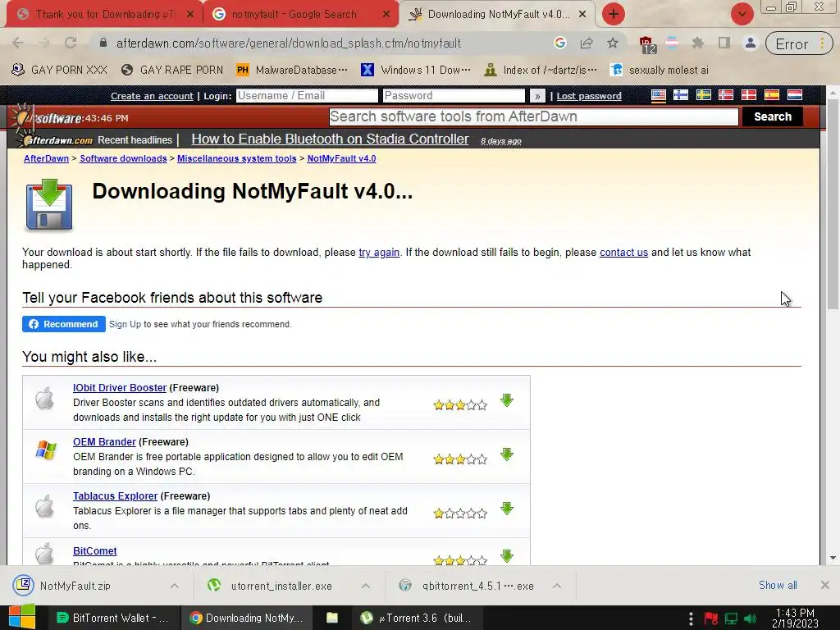The height and width of the screenshot is (630, 840).
Task: Open the Stadia Controller Bluetooth headline
Action: [330, 139]
